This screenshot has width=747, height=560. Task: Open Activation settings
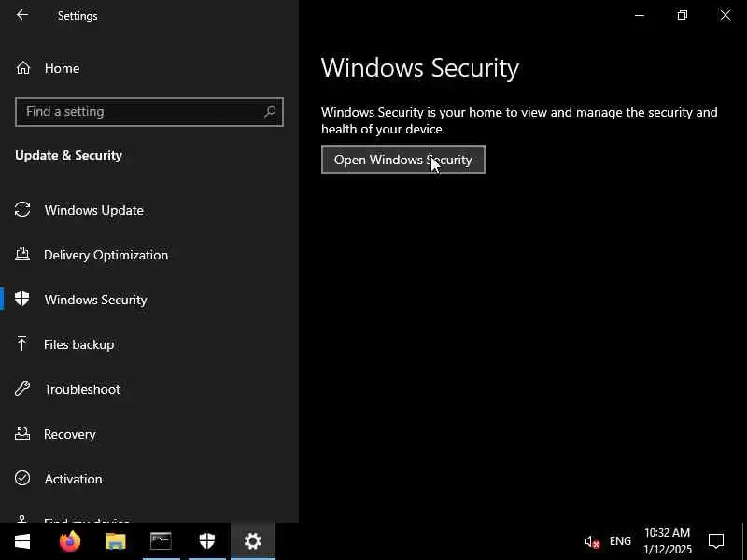[x=74, y=479]
